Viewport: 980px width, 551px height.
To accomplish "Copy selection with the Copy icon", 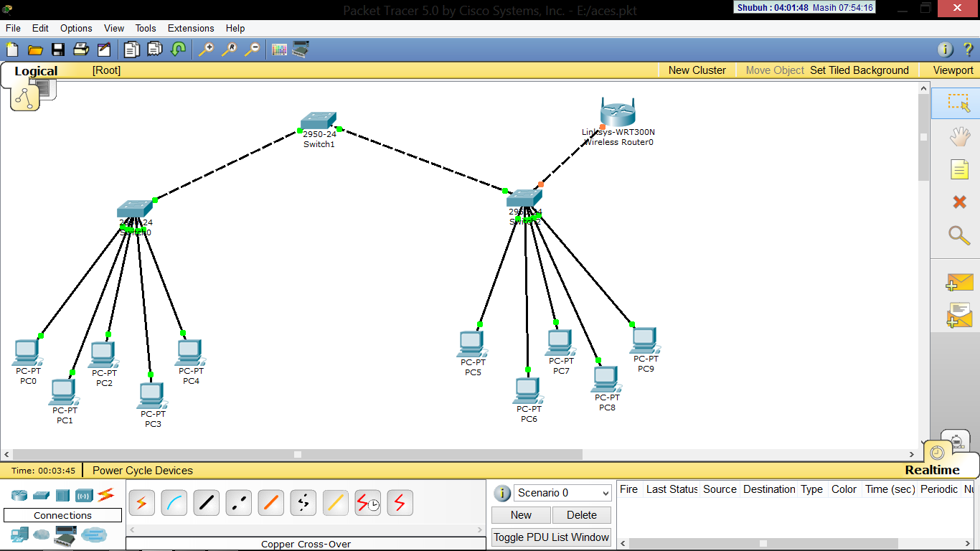I will tap(131, 50).
